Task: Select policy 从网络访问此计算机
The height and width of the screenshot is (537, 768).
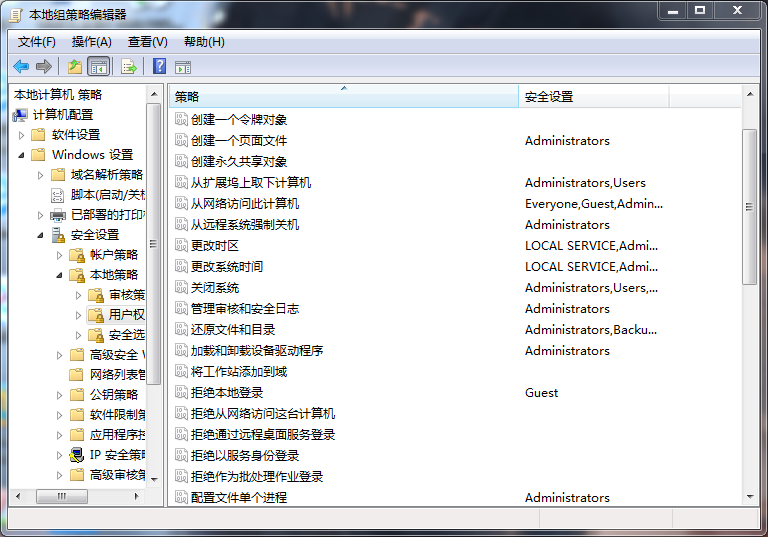Action: point(245,203)
